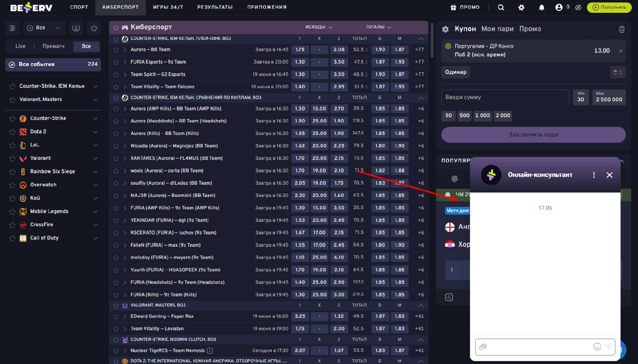The width and height of the screenshot is (638, 364).
Task: Collapse the Valorant Masters BO3 section
Action: (421, 306)
